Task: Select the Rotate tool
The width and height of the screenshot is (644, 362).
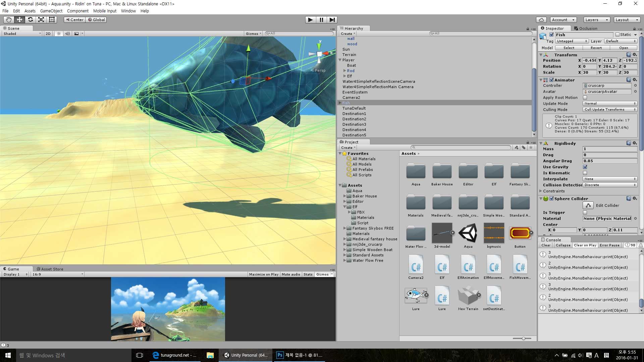Action: coord(30,20)
